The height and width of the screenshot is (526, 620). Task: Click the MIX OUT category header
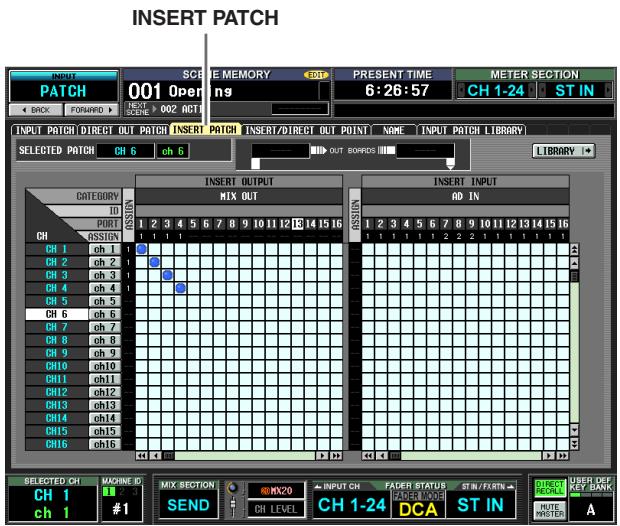pos(239,196)
